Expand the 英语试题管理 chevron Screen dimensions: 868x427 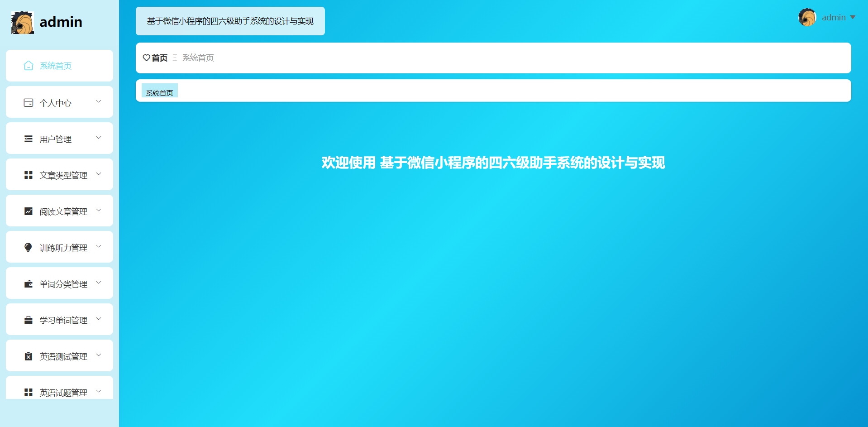tap(99, 391)
